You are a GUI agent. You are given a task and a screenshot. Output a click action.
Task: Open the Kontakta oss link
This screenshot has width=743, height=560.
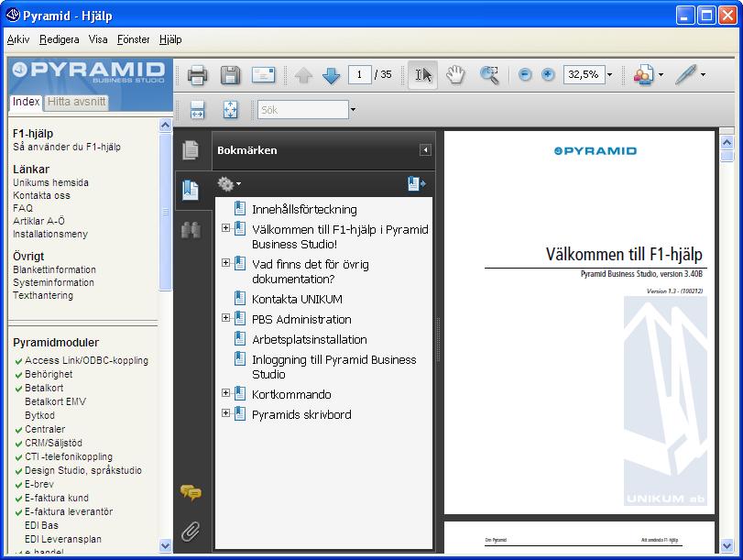point(42,195)
